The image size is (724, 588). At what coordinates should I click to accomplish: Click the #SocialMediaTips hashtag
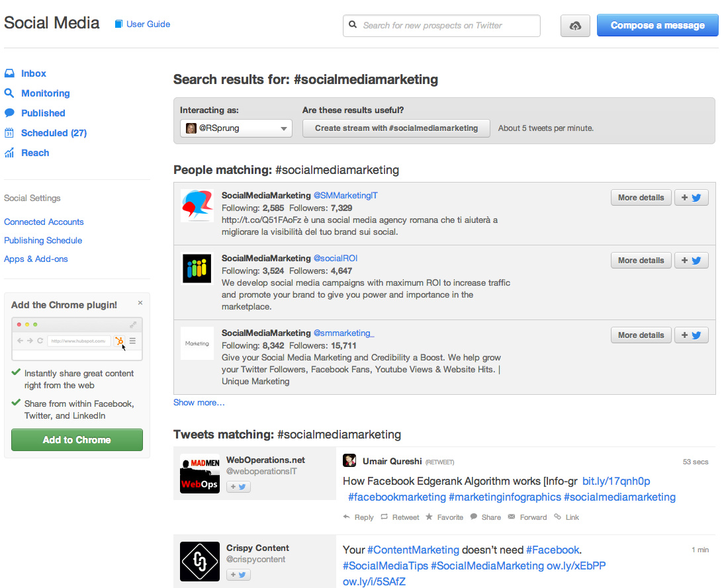(386, 566)
